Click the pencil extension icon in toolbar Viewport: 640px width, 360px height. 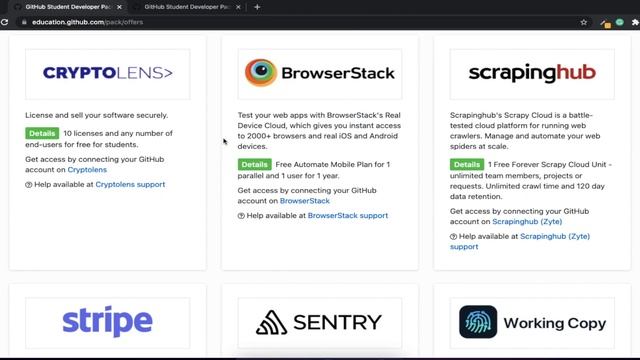(605, 24)
